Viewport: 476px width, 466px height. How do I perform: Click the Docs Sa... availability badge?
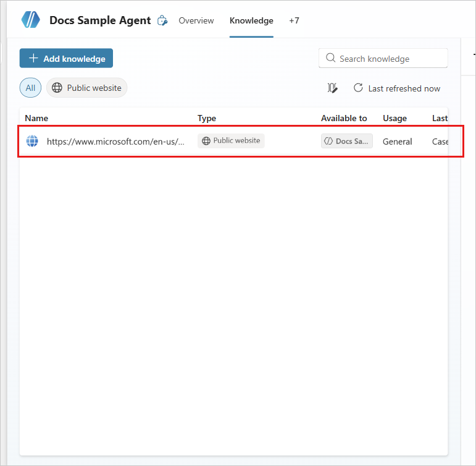click(347, 141)
